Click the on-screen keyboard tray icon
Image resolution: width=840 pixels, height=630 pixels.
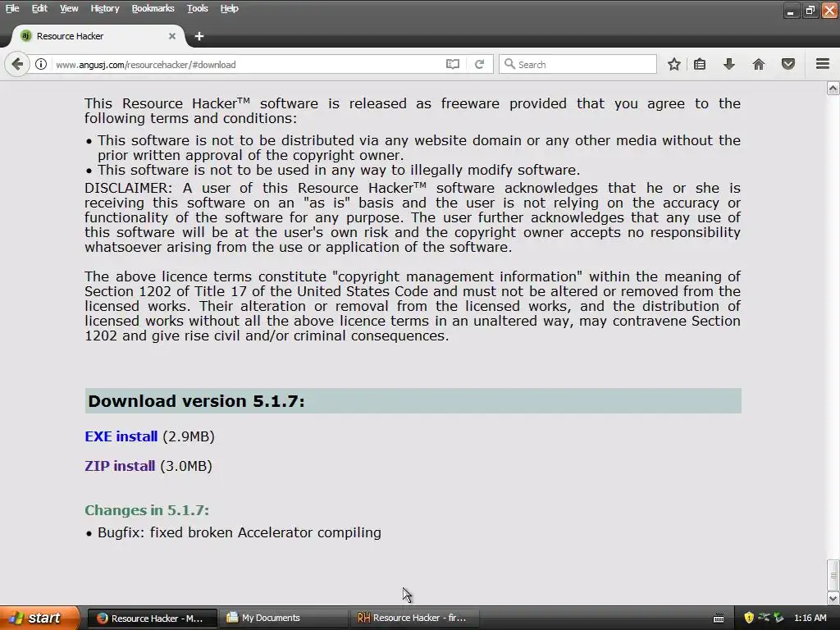pos(719,619)
